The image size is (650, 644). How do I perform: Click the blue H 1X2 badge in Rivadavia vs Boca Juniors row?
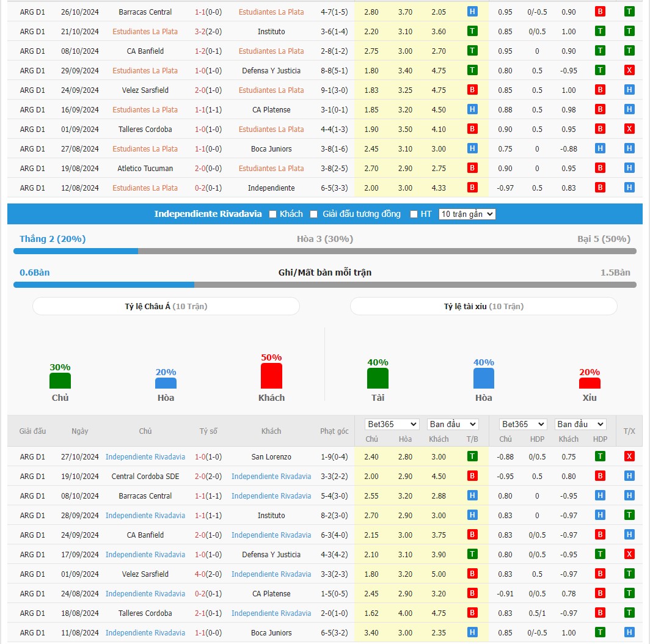tap(472, 632)
